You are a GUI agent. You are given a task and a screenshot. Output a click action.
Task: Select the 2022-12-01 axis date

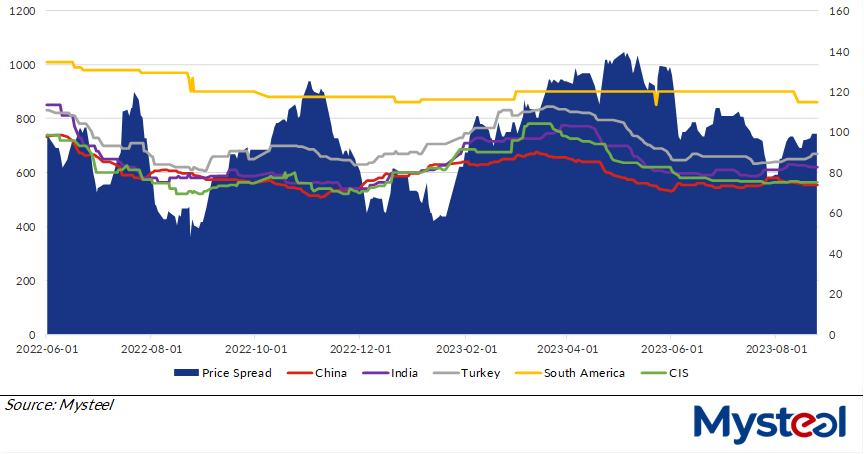click(x=359, y=350)
